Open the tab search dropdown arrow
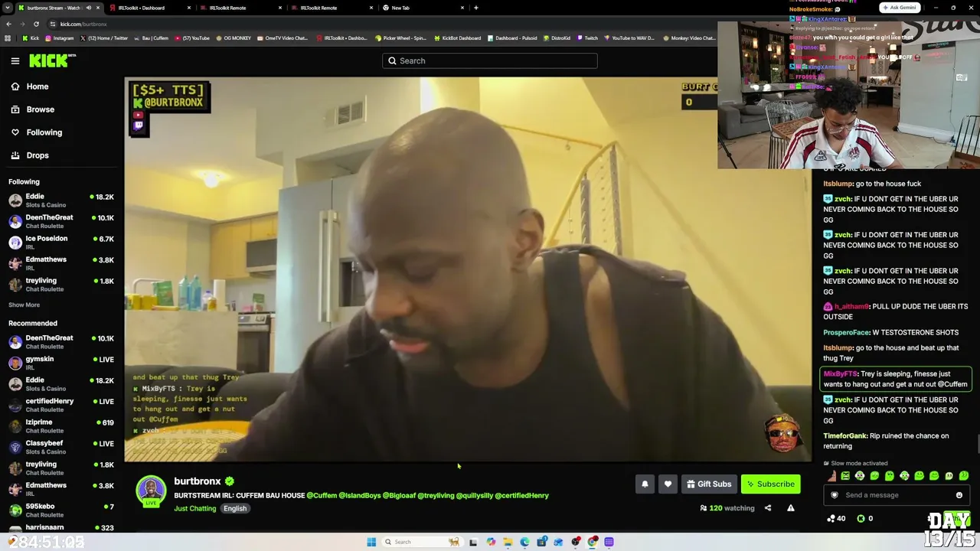Image resolution: width=980 pixels, height=551 pixels. point(7,8)
